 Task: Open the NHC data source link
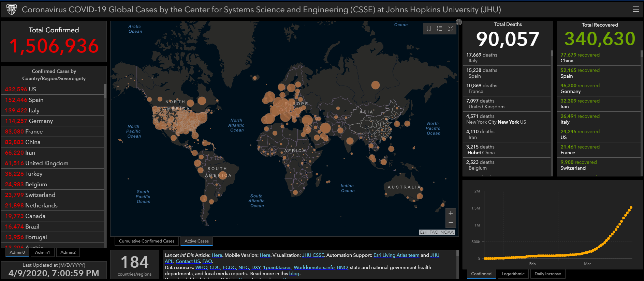(244, 267)
